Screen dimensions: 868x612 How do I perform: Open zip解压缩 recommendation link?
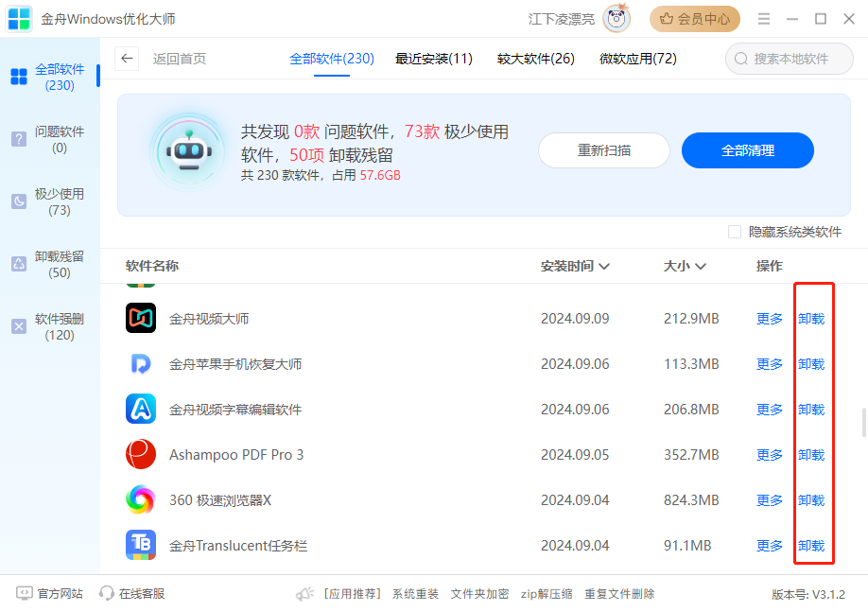(547, 594)
